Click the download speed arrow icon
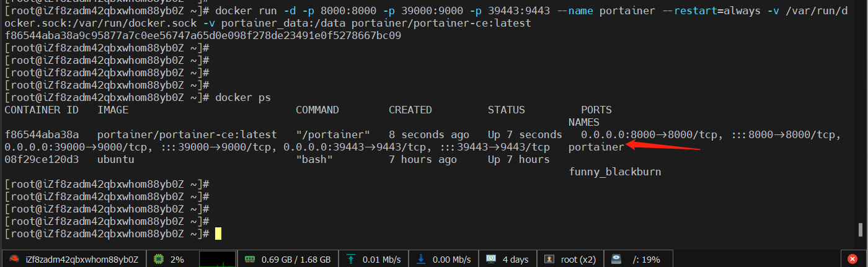This screenshot has width=868, height=267. 421,259
